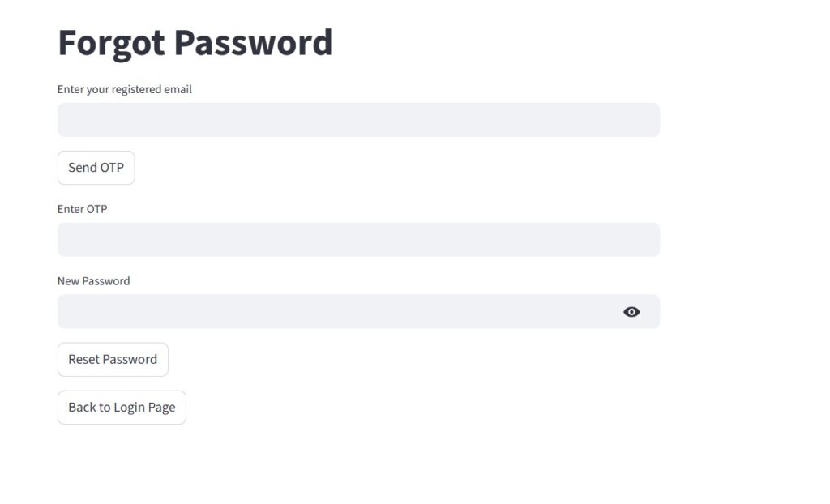Return using Back to Login Page button
830x504 pixels.
pos(122,408)
